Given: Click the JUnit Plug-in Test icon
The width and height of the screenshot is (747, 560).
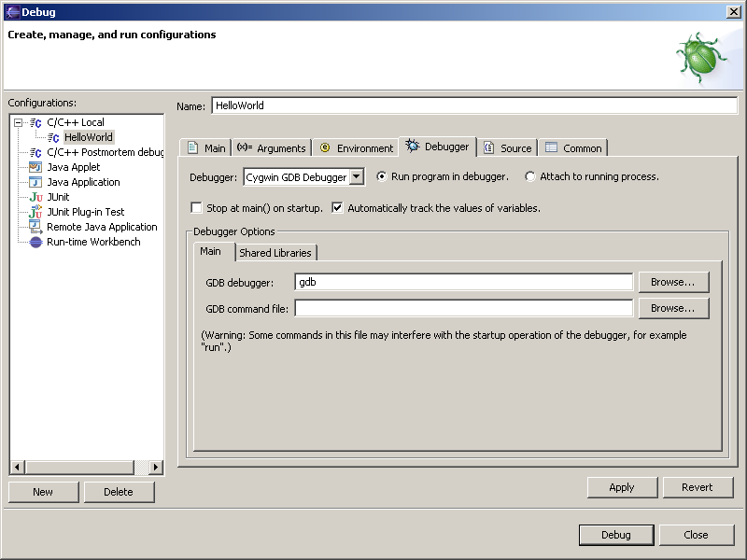Looking at the screenshot, I should point(35,212).
